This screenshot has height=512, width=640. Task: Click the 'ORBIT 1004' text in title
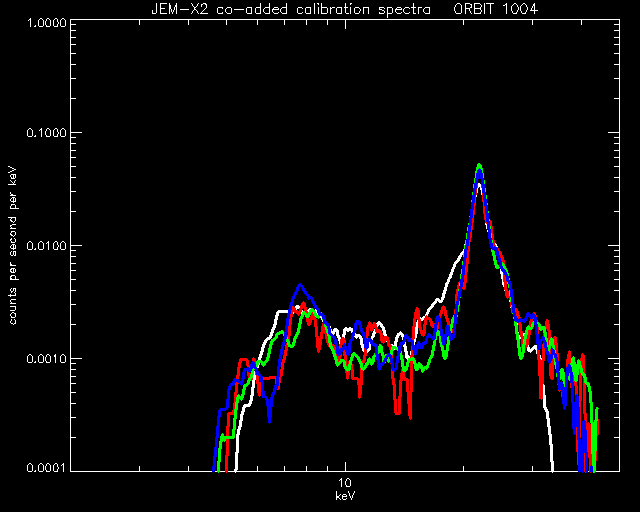point(496,9)
